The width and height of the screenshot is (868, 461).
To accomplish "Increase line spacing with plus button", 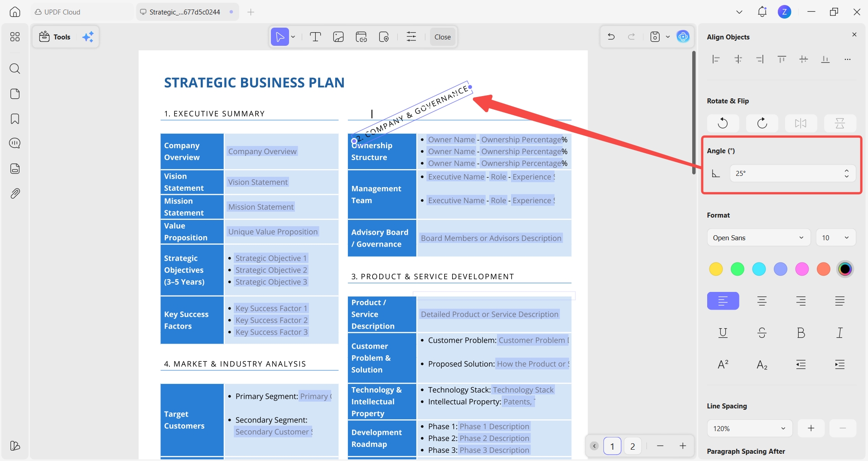I will pyautogui.click(x=811, y=428).
